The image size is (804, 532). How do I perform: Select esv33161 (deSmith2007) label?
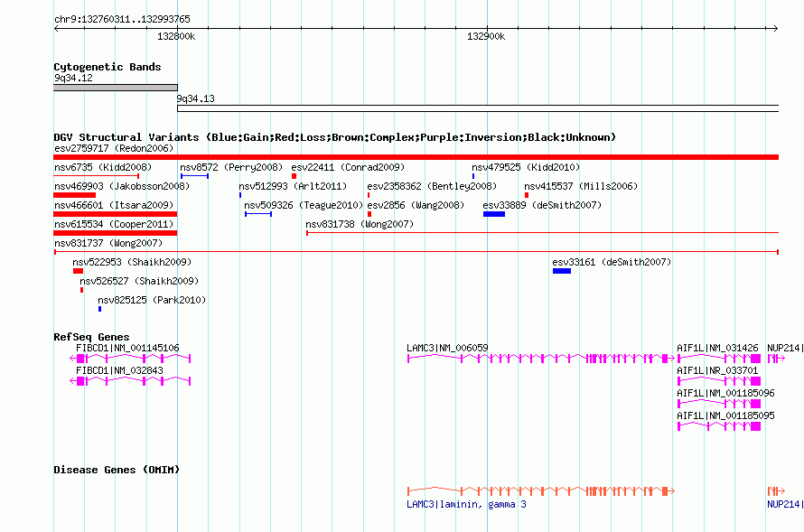point(612,262)
